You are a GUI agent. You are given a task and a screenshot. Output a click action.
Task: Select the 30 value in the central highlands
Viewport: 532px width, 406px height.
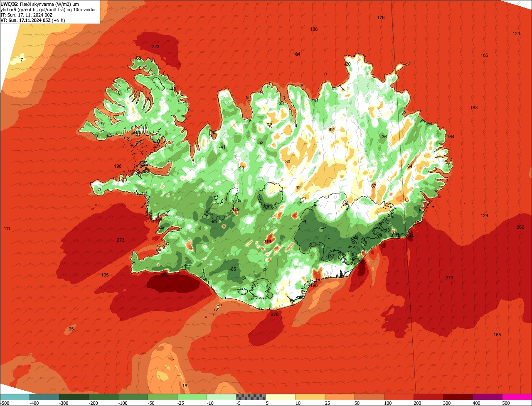point(288,161)
